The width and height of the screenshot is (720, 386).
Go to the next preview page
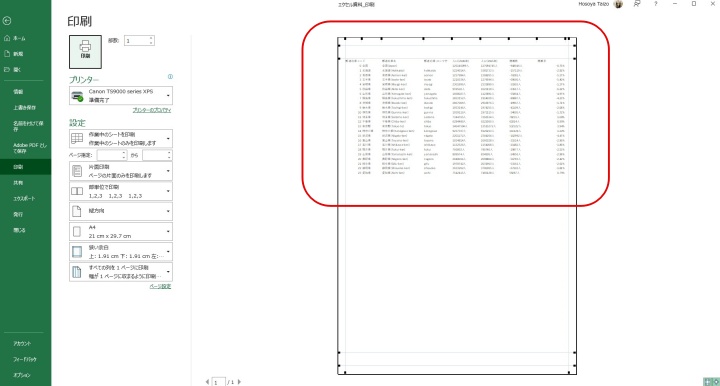(239, 382)
